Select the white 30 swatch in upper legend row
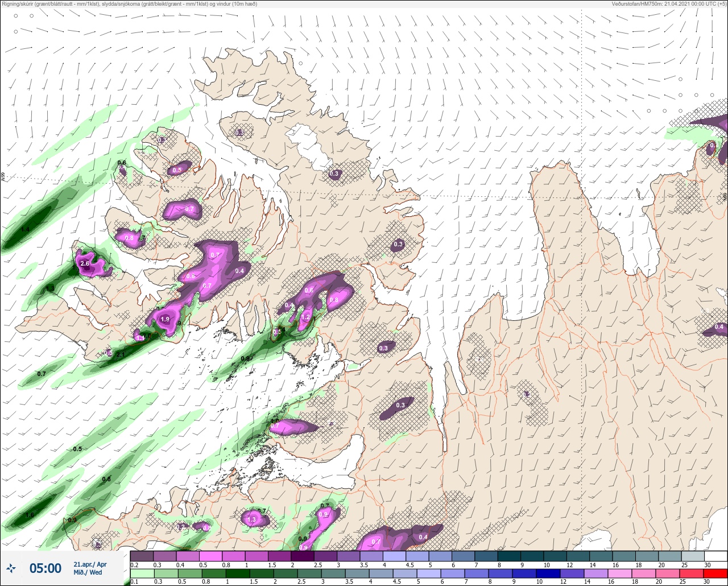 pos(715,556)
